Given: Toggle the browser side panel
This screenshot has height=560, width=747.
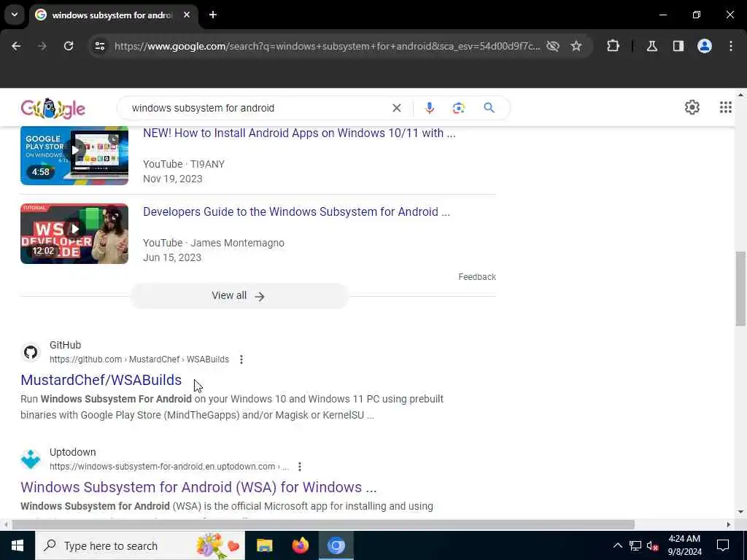Looking at the screenshot, I should [x=678, y=46].
